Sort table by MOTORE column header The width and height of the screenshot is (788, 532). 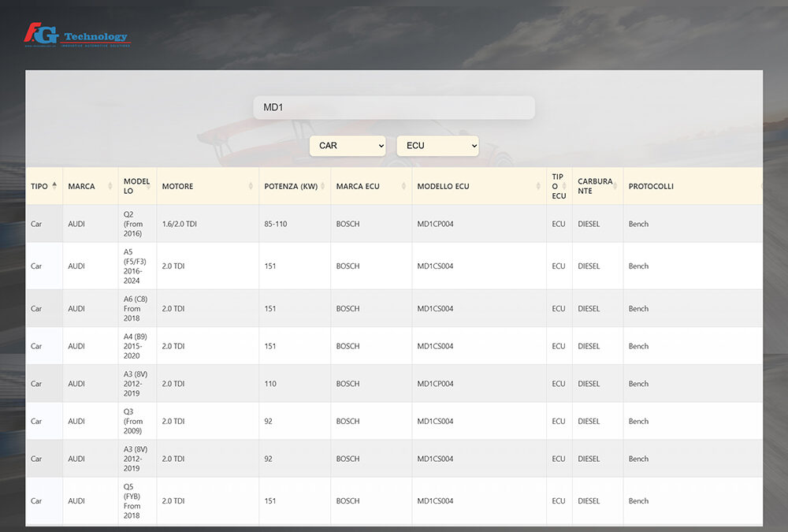(178, 187)
